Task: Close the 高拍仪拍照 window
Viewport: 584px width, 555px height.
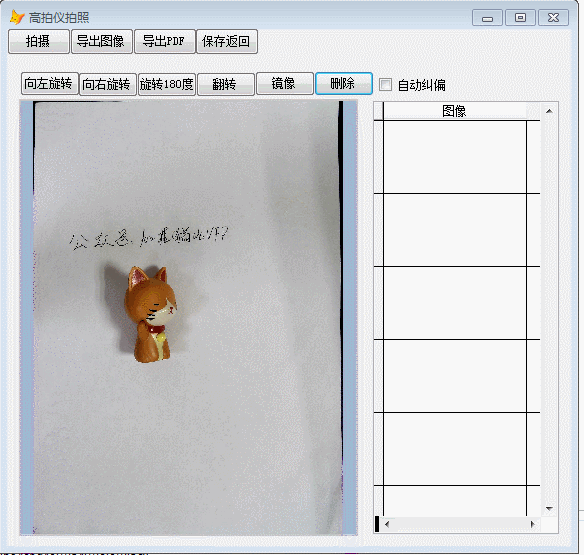Action: point(553,18)
